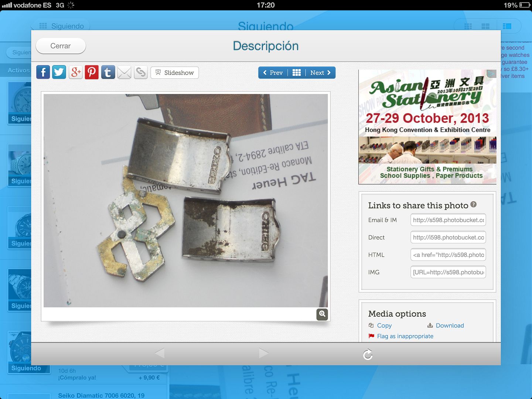Copy the media

point(380,325)
